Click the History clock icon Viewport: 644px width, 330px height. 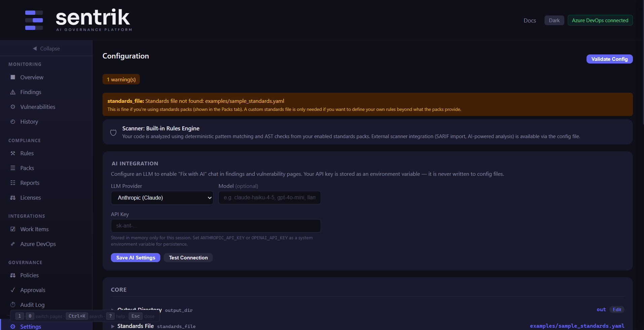pyautogui.click(x=13, y=122)
